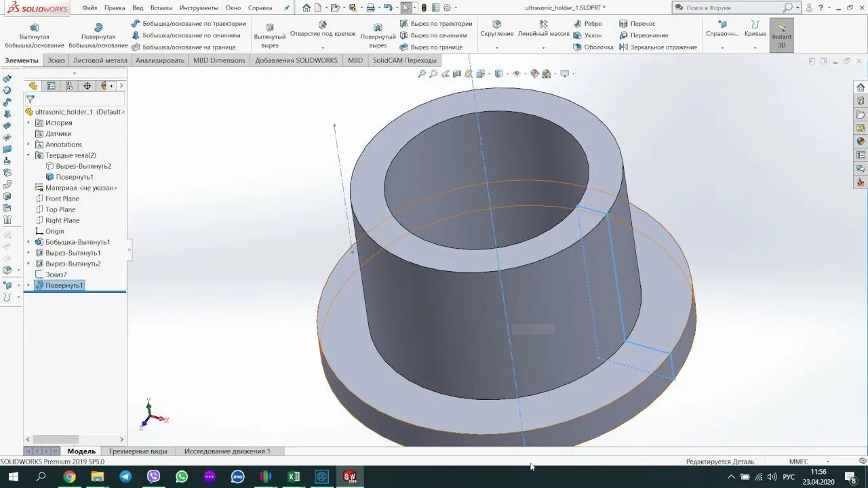868x488 pixels.
Task: Toggle the Вырез по траектории option
Action: coord(441,23)
